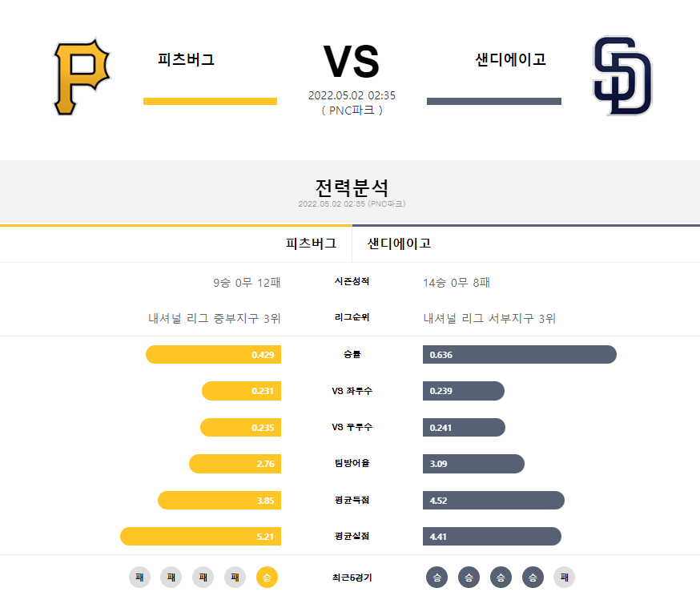Click the yellow 5.21 average runs allowed bar
Screen dimensions: 700x600
point(200,536)
